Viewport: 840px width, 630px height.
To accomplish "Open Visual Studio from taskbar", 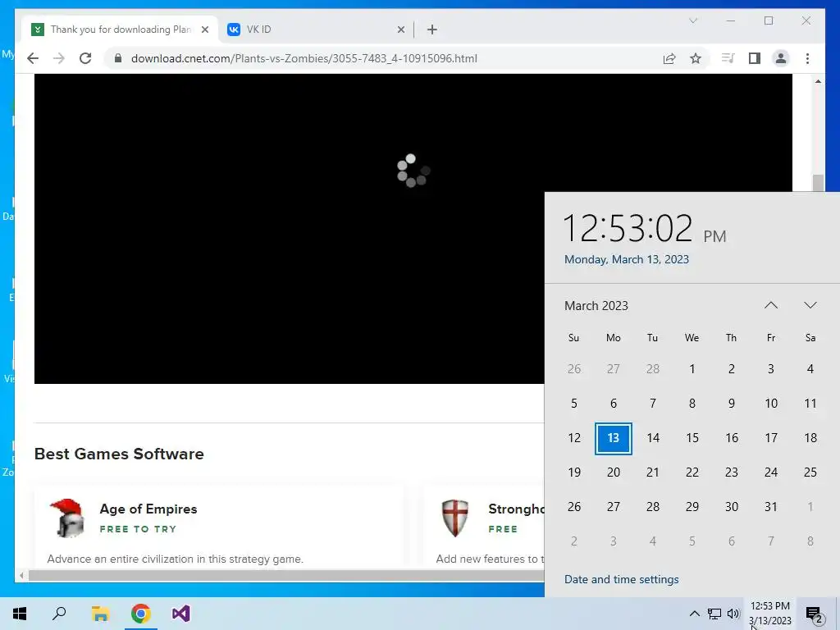I will [181, 614].
